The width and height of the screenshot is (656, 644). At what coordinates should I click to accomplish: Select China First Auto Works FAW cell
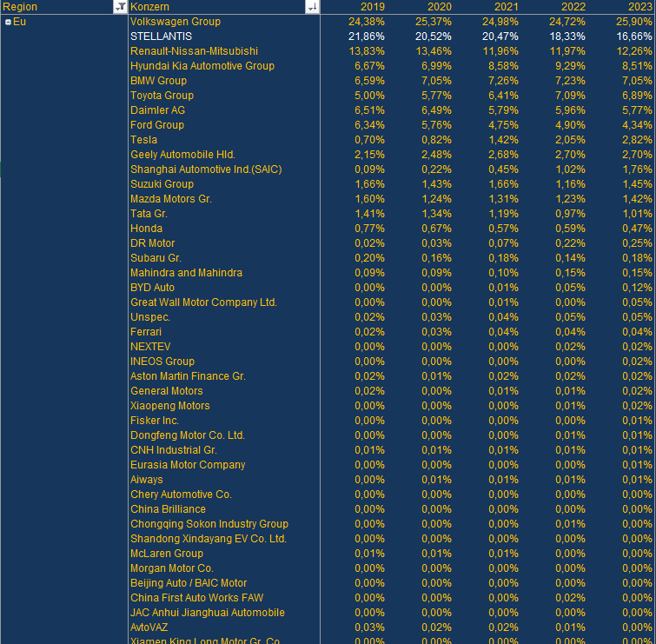point(197,598)
